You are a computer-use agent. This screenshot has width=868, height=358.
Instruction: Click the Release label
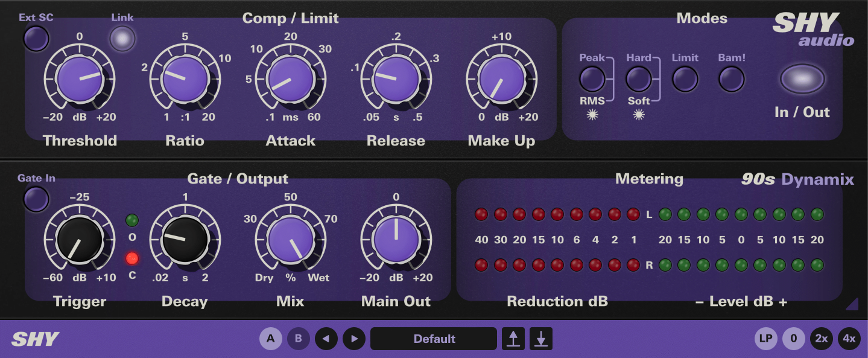pos(396,141)
